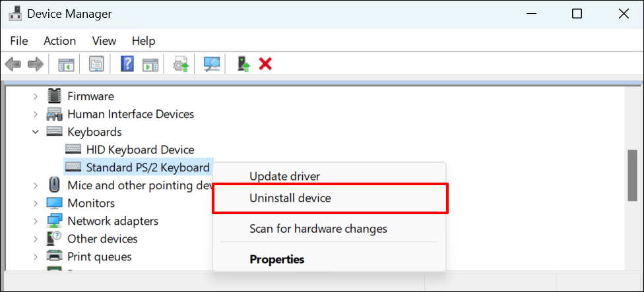The image size is (644, 292).
Task: Maximize the Device Manager window
Action: coord(577,15)
